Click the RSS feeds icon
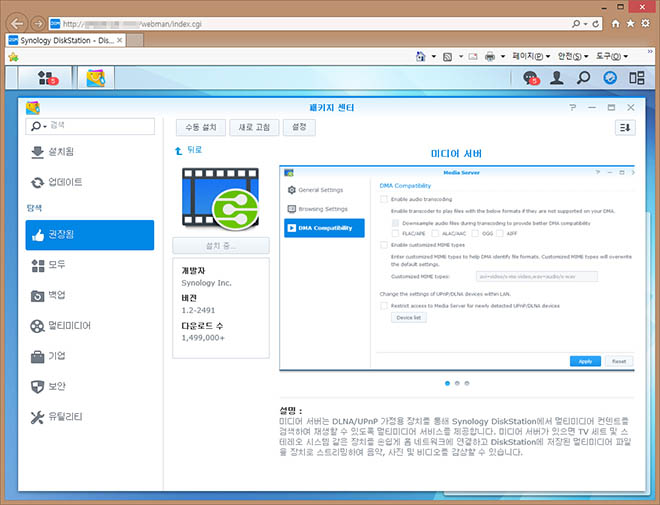This screenshot has width=660, height=505. pos(447,57)
